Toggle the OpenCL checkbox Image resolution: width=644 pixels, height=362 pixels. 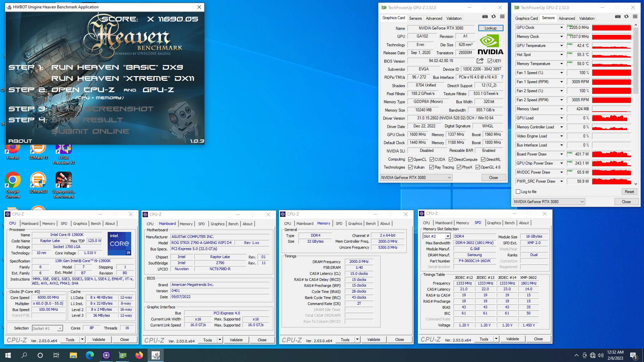coord(410,160)
